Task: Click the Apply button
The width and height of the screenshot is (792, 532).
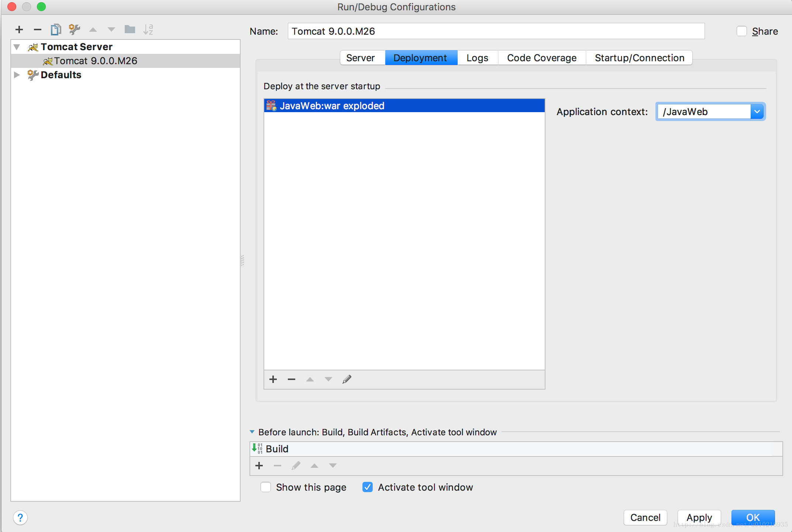Action: click(x=699, y=518)
